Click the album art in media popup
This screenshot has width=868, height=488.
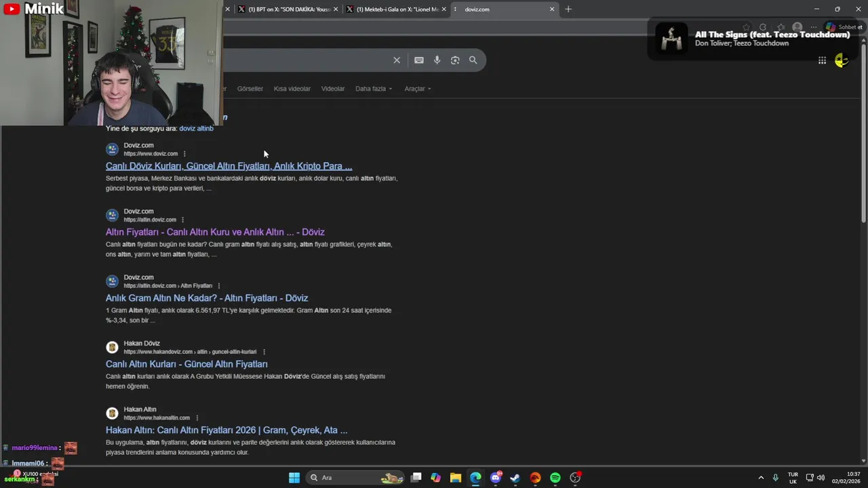(672, 39)
